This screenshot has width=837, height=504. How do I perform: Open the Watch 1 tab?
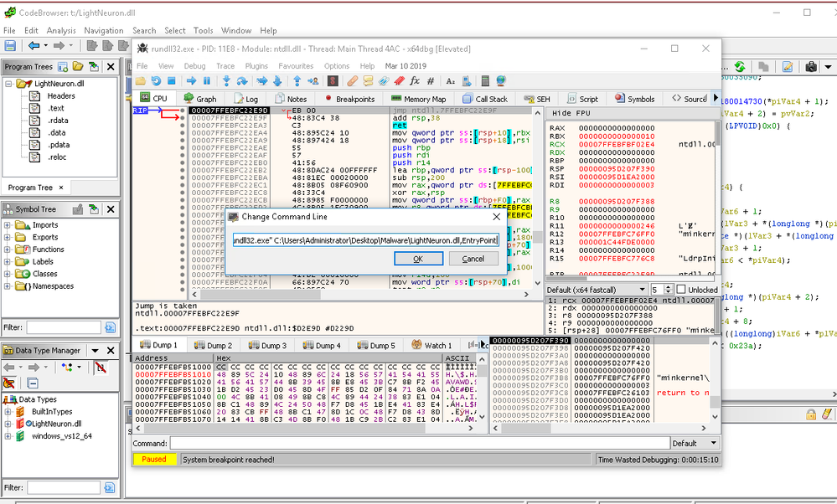[431, 345]
